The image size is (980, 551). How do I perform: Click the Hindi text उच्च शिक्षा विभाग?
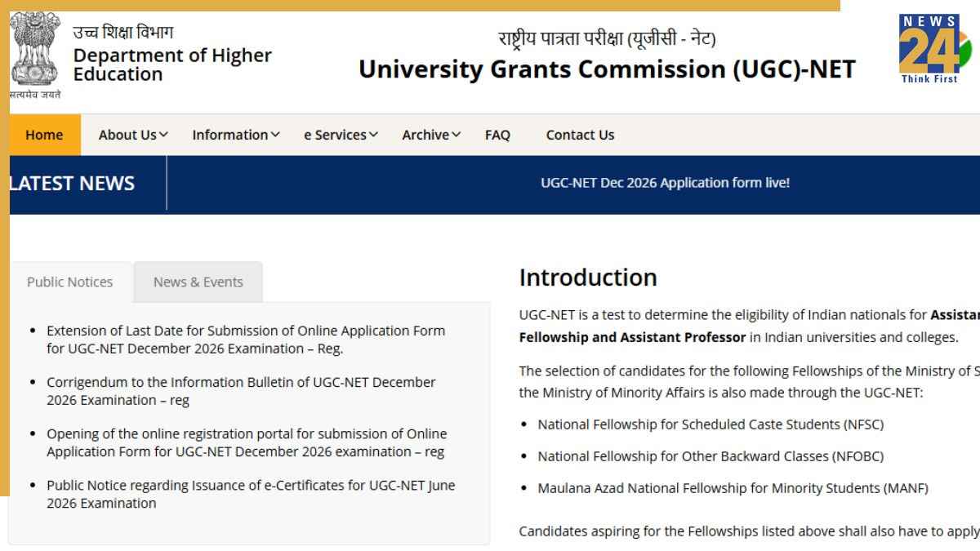point(123,33)
